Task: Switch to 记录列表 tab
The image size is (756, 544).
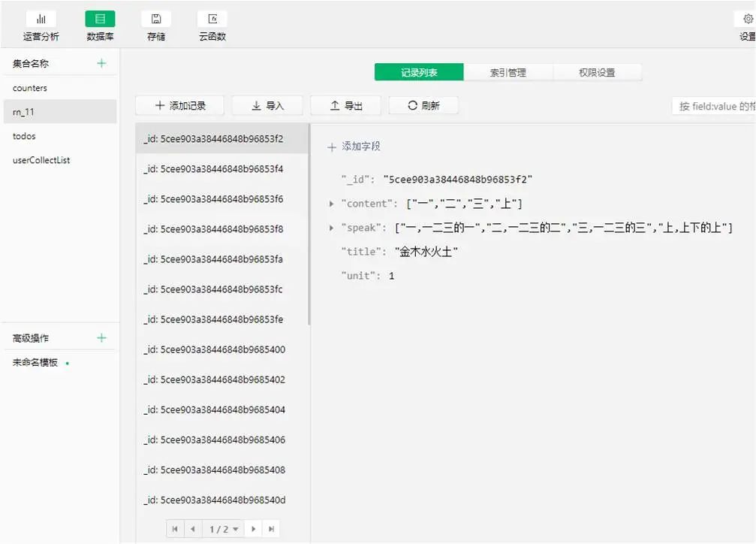Action: (x=419, y=72)
